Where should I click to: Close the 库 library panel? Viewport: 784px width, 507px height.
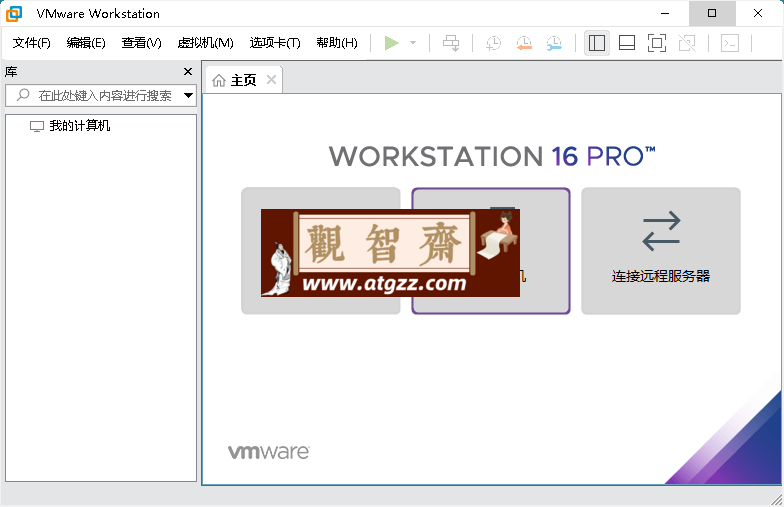(188, 72)
